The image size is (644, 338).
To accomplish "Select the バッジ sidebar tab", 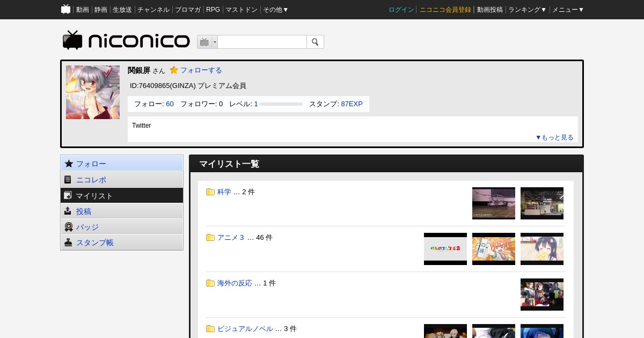I will 122,227.
